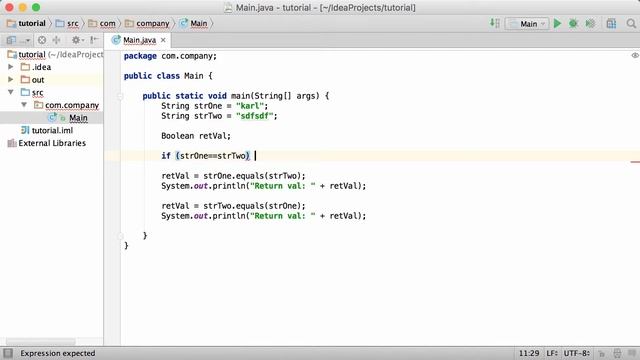
Task: Toggle tool window button in status bar corner
Action: click(x=8, y=353)
